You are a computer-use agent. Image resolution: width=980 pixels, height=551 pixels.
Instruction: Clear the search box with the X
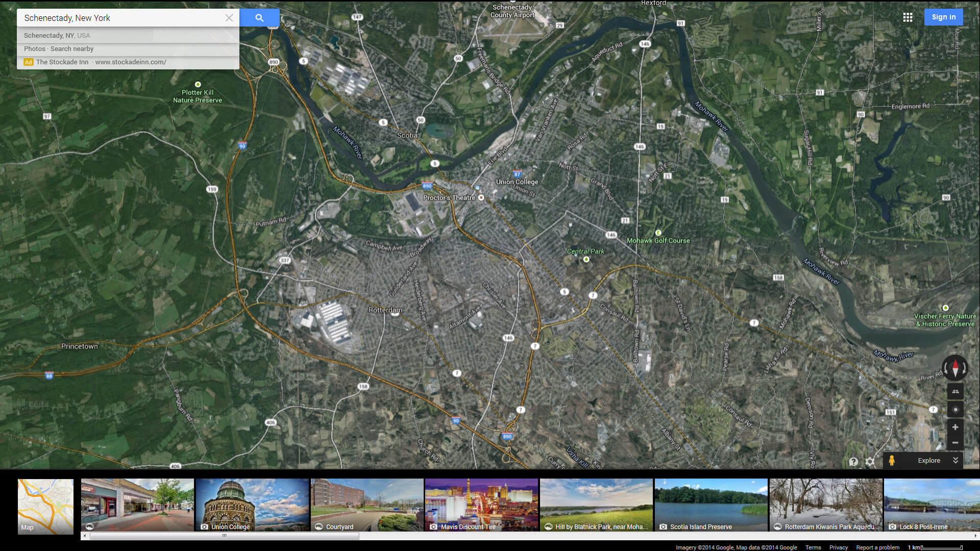229,18
